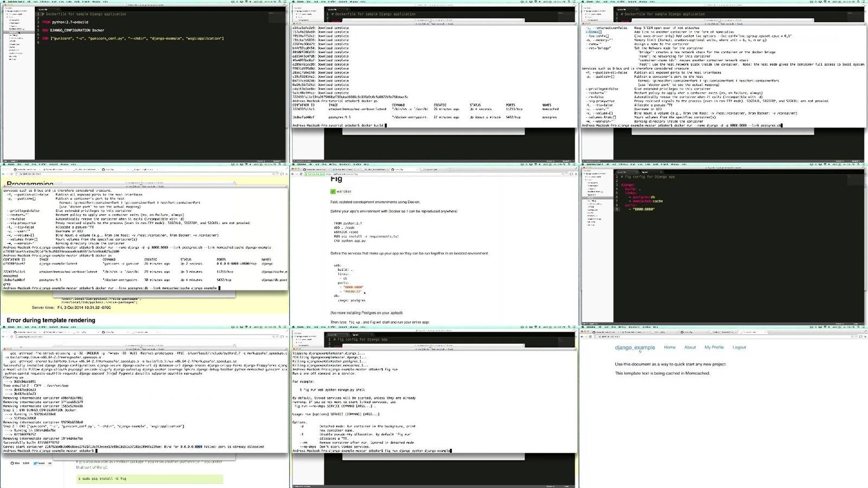Click back arrow in django_example browser window
Screen dimensions: 868x488
[x=582, y=337]
